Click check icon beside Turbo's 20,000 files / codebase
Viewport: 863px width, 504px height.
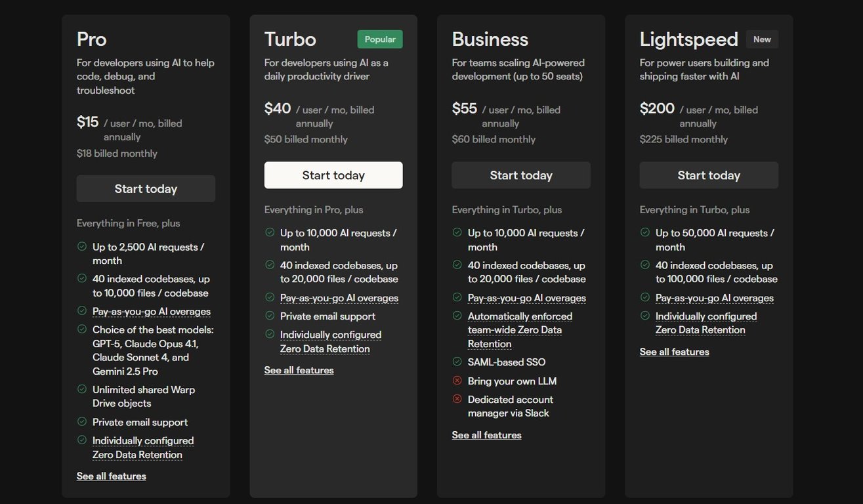click(270, 265)
